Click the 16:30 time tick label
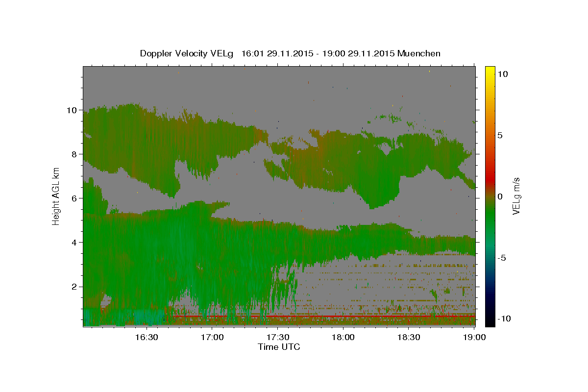The width and height of the screenshot is (588, 392). pyautogui.click(x=147, y=337)
